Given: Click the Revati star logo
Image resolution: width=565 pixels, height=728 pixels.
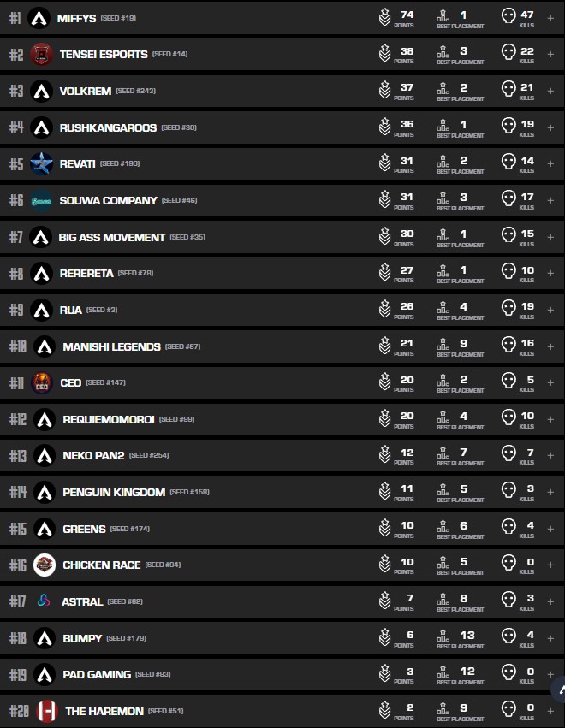Looking at the screenshot, I should point(41,163).
